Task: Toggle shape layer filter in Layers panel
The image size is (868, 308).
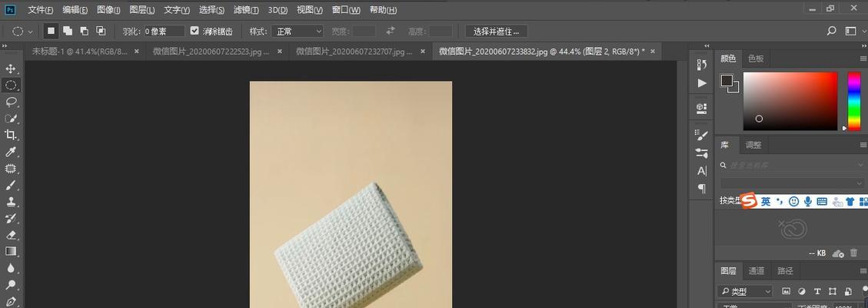Action: pyautogui.click(x=832, y=291)
